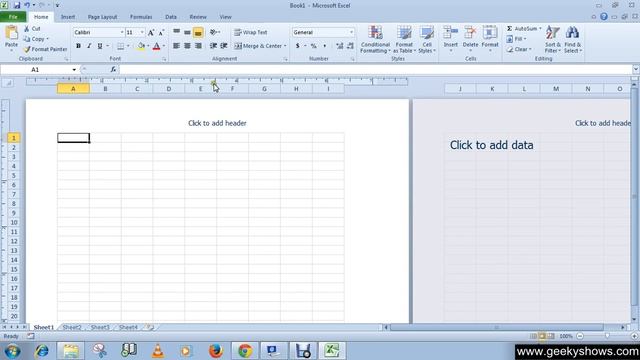The image size is (640, 360).
Task: Switch to the Formulas tab
Action: pos(141,17)
